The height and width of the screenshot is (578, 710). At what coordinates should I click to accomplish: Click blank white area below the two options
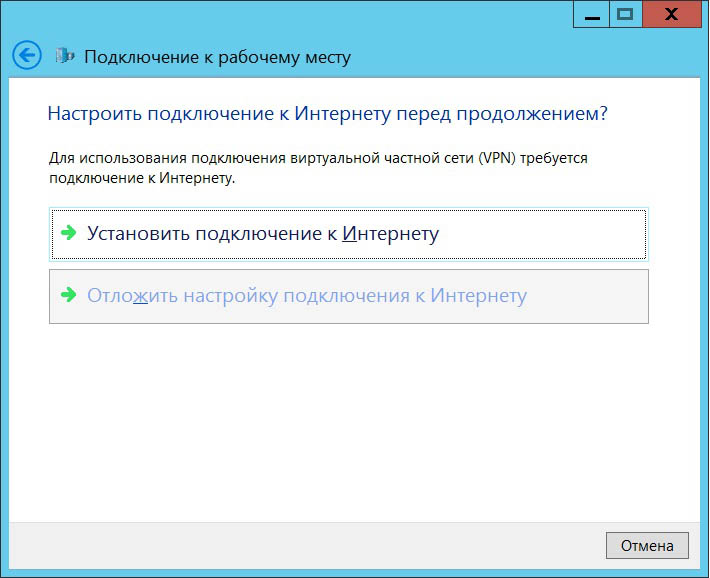pyautogui.click(x=350, y=420)
